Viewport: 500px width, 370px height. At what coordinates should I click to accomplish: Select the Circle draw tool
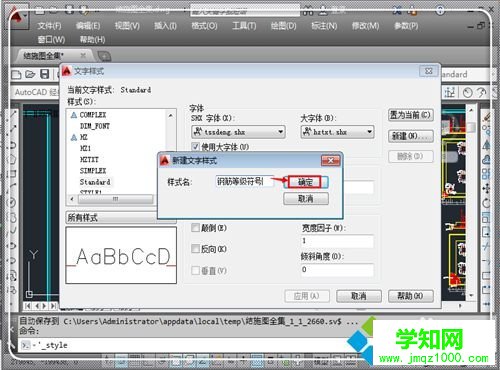[12, 202]
